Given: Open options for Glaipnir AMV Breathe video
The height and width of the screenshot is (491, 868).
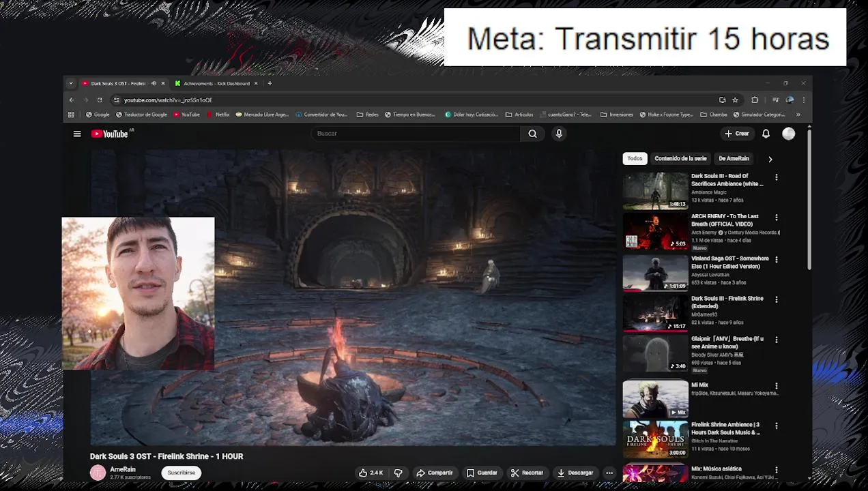Looking at the screenshot, I should pos(776,340).
